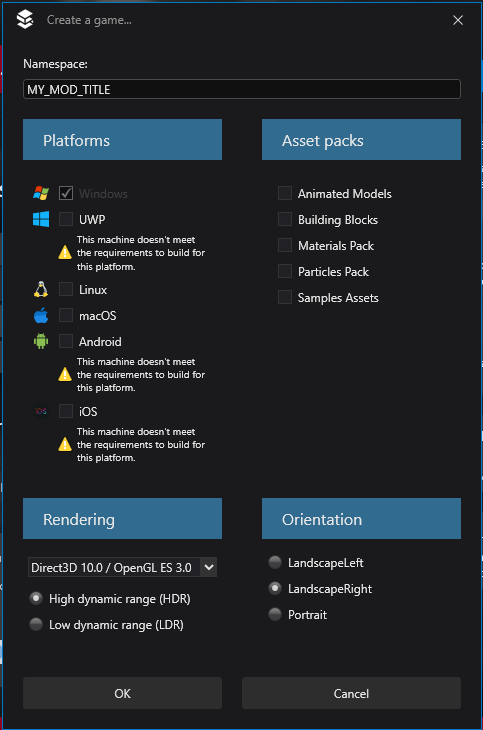
Task: Click the blue Apple macOS icon
Action: point(41,316)
